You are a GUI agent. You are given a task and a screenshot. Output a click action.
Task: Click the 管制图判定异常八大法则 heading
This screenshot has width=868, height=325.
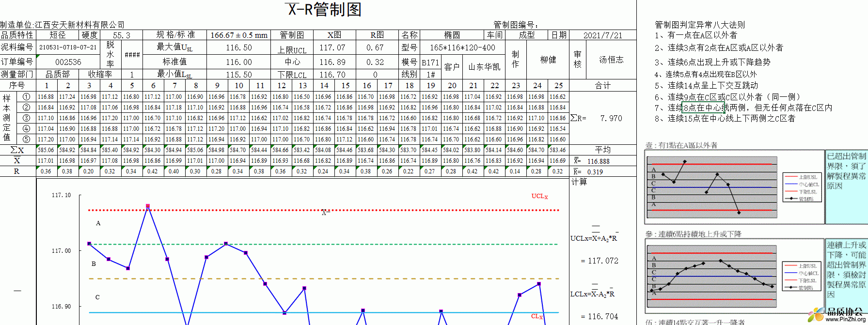[699, 25]
